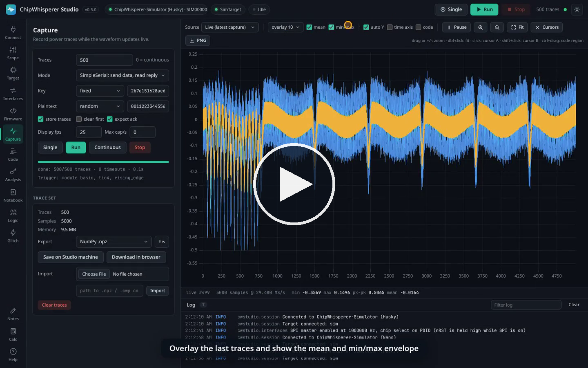
Task: Enable the time axis checkbox
Action: pyautogui.click(x=390, y=27)
